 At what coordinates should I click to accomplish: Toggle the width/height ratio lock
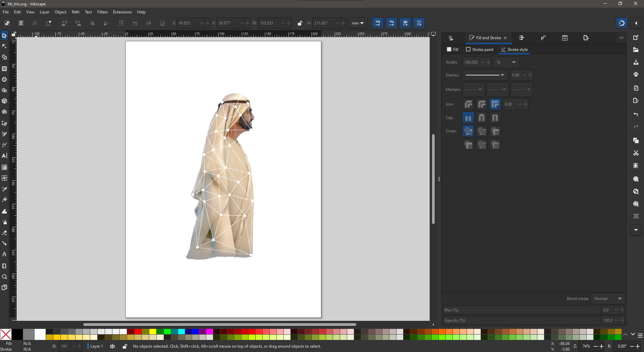[x=300, y=23]
